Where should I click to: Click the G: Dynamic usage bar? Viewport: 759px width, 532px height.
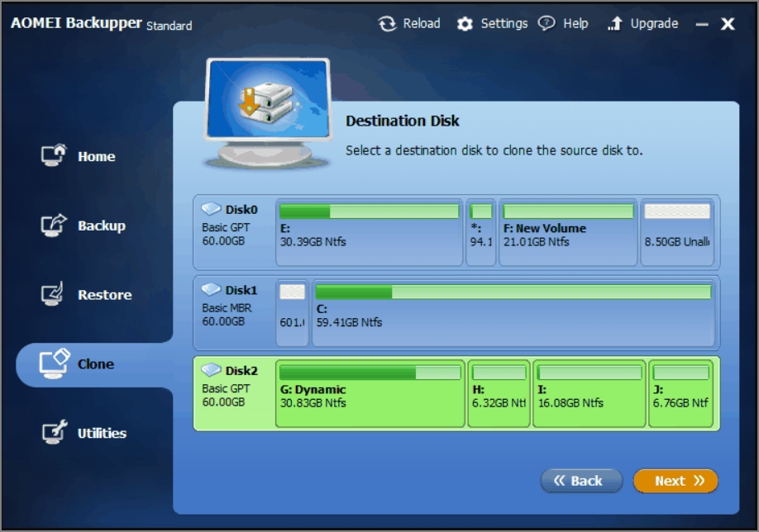[370, 373]
